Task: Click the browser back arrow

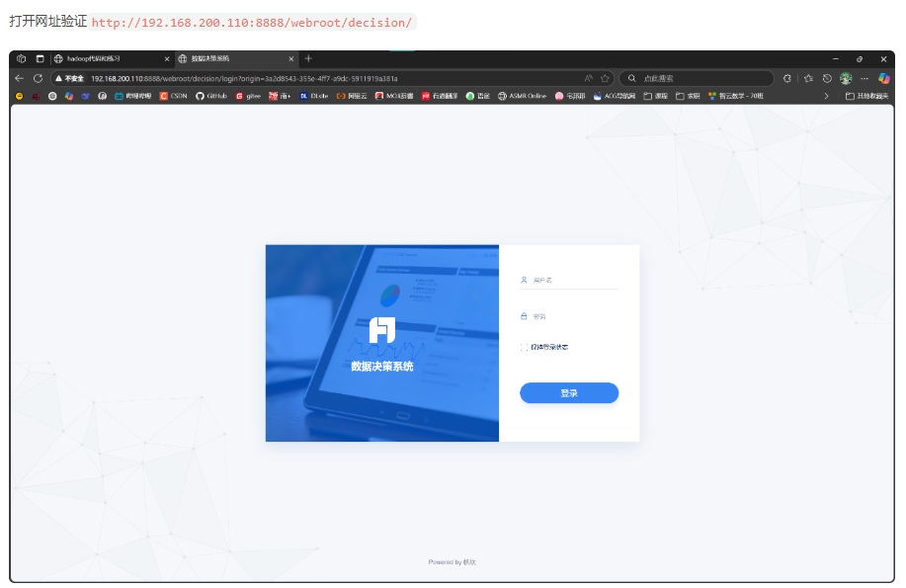Action: point(20,78)
